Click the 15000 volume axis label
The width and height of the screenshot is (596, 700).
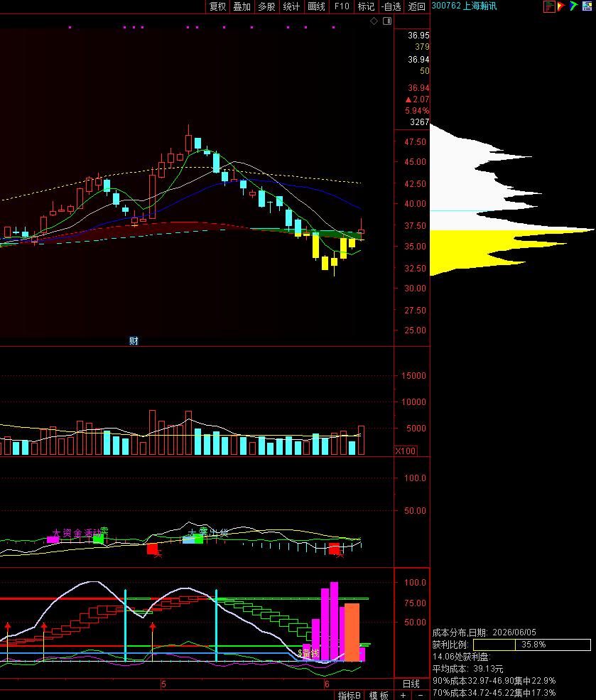pyautogui.click(x=413, y=375)
